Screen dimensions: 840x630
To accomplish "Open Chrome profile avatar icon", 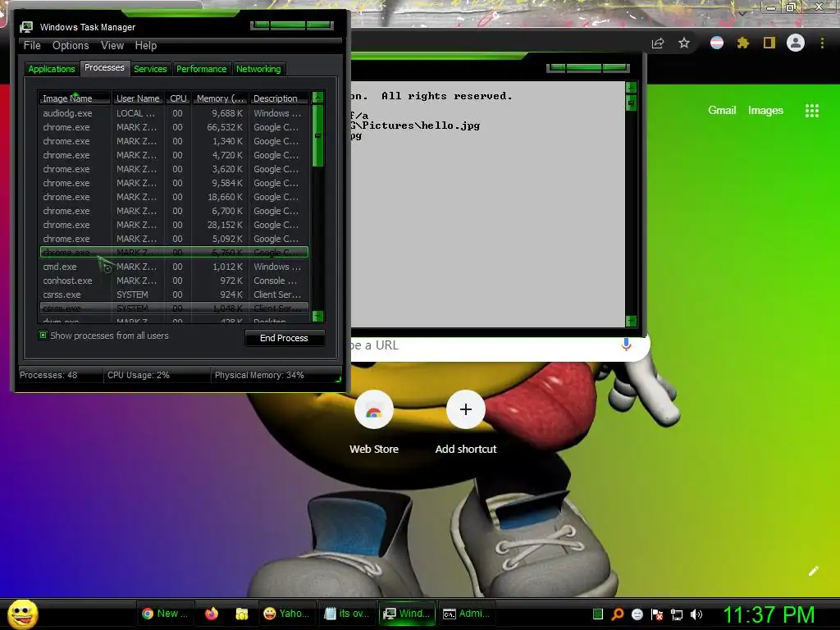I will tap(796, 43).
